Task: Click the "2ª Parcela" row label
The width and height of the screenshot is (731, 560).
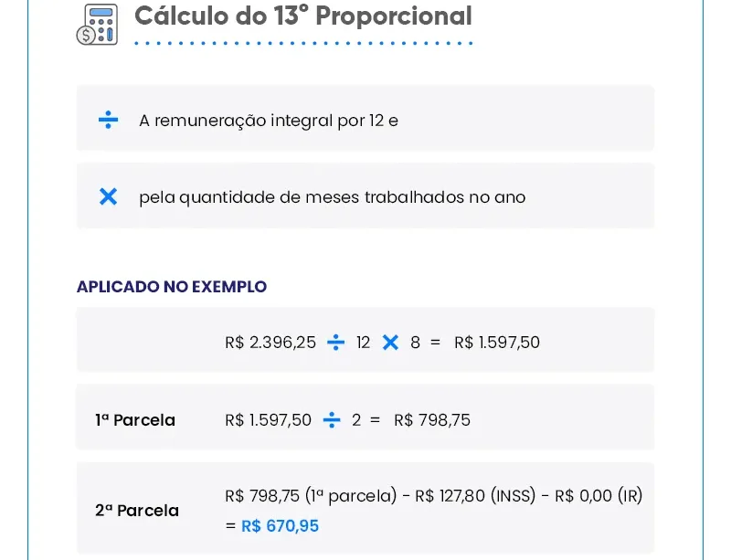Action: (x=137, y=511)
